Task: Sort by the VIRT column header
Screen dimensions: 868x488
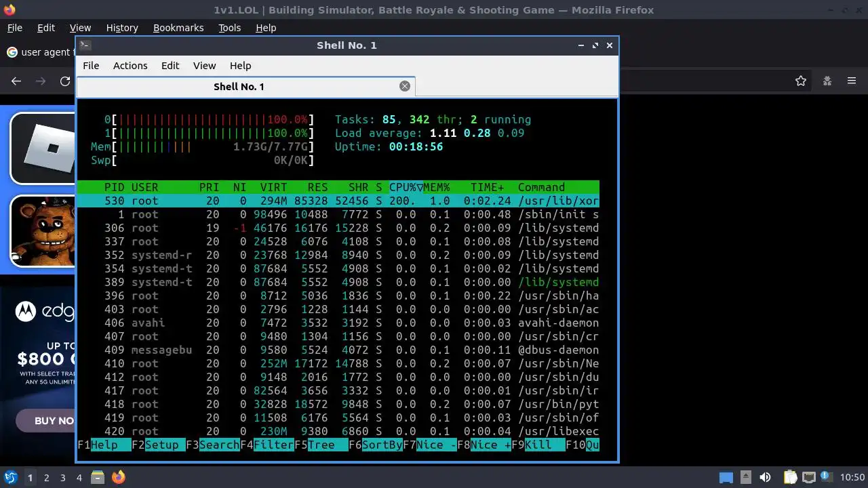Action: [273, 187]
